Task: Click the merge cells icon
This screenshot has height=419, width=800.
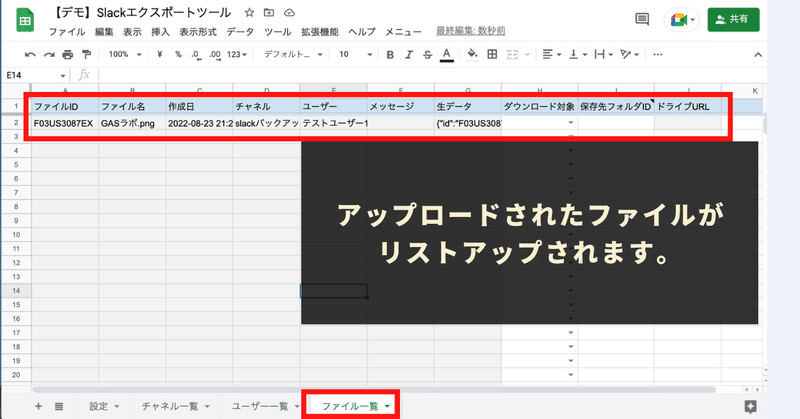Action: pos(513,54)
